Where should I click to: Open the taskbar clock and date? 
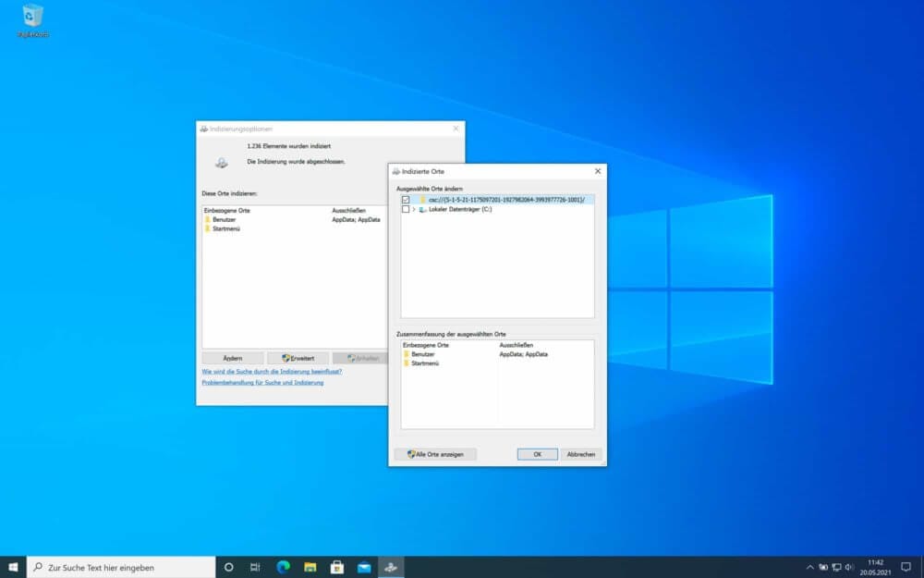875,568
